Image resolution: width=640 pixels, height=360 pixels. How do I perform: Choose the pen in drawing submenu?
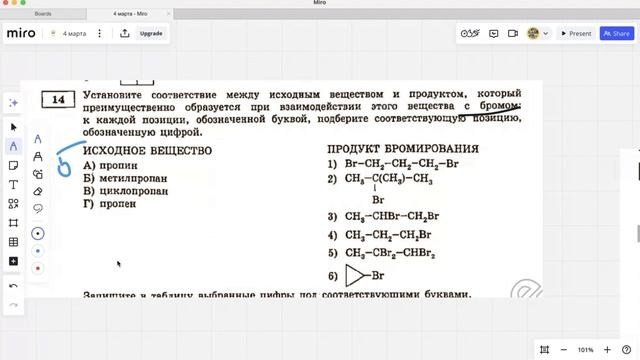pos(38,139)
